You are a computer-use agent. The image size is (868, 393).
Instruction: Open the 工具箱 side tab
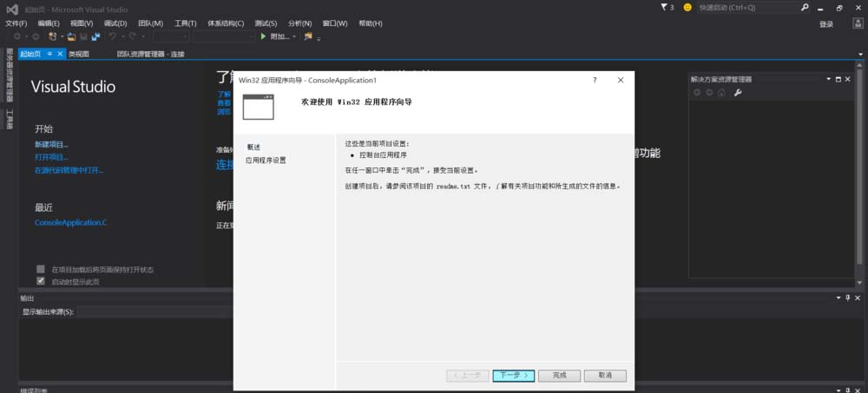tap(9, 119)
